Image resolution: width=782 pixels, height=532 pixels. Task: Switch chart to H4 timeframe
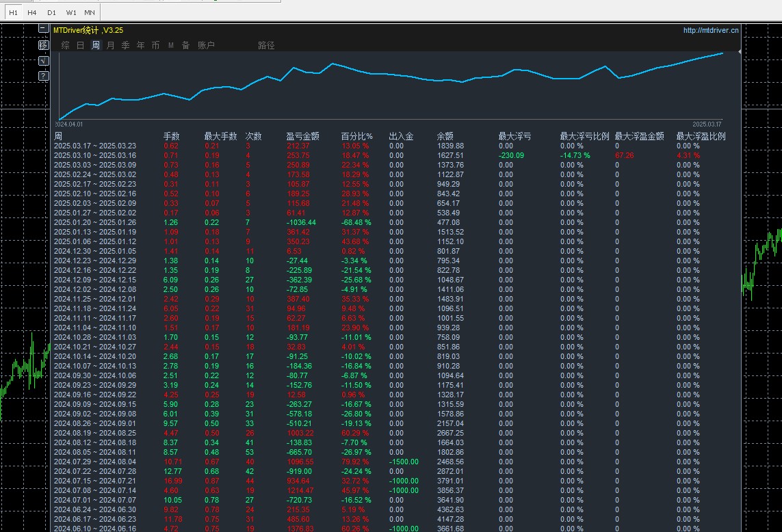[x=32, y=12]
